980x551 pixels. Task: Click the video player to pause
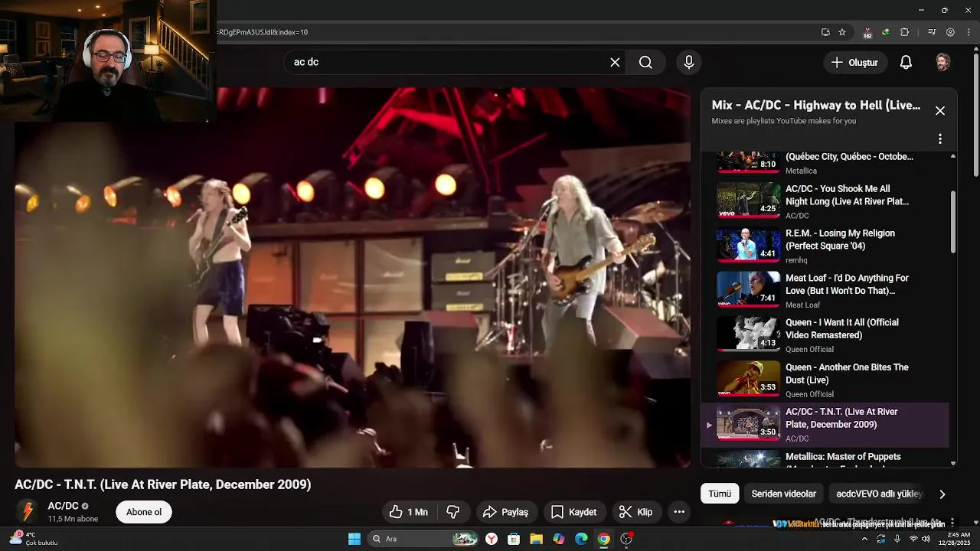tap(352, 277)
